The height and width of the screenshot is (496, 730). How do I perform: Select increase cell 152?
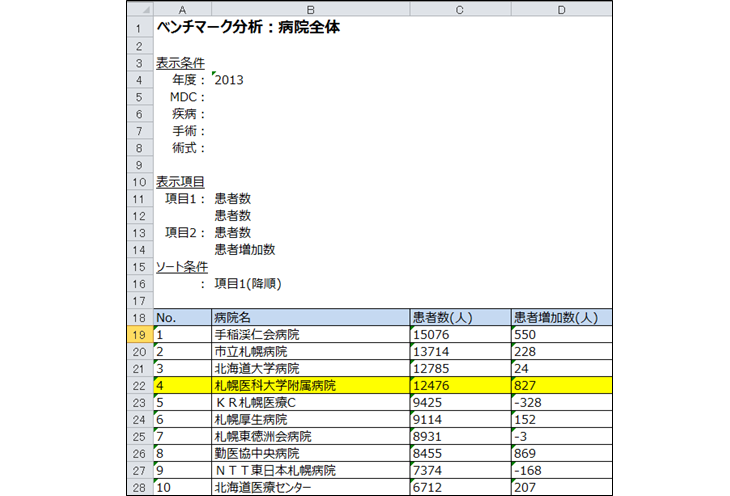[561, 420]
